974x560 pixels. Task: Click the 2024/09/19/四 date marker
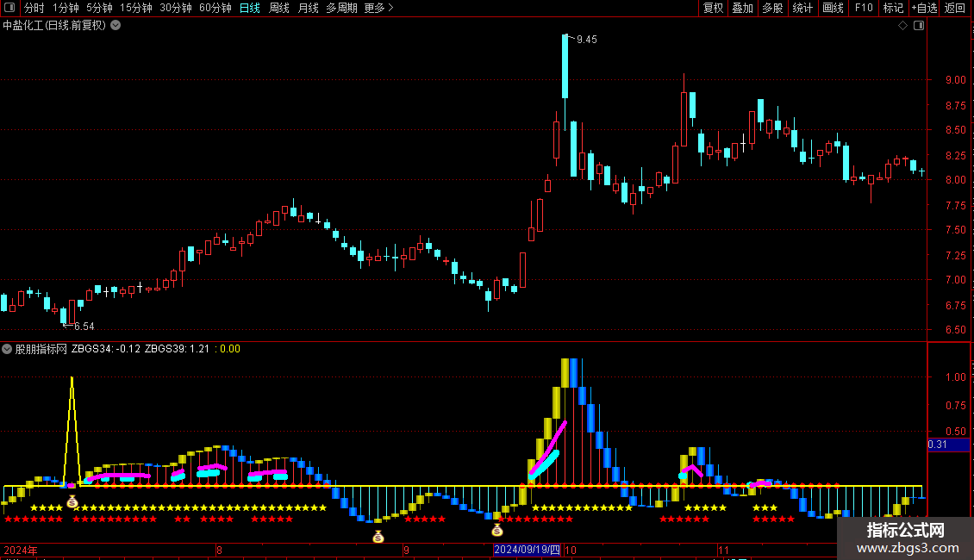pos(527,550)
